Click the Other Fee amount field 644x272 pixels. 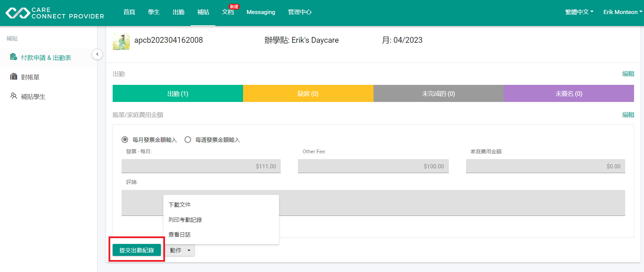[x=373, y=166]
